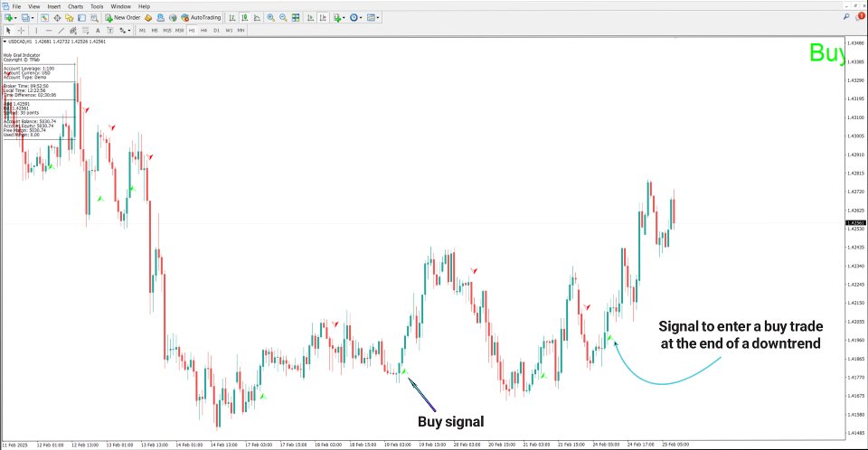Open the Navigator panel icon
The image size is (868, 450).
point(70,18)
